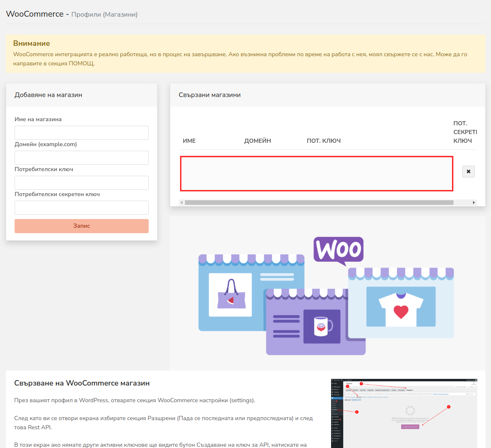Image resolution: width=491 pixels, height=448 pixels.
Task: Focus the "Потребителски секретен ключ" input field
Action: 81,208
